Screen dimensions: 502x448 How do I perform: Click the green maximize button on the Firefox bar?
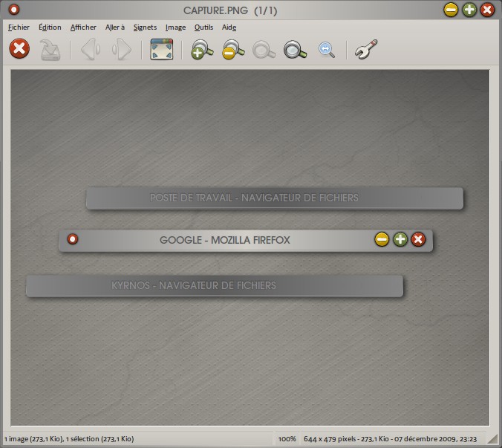pyautogui.click(x=400, y=239)
